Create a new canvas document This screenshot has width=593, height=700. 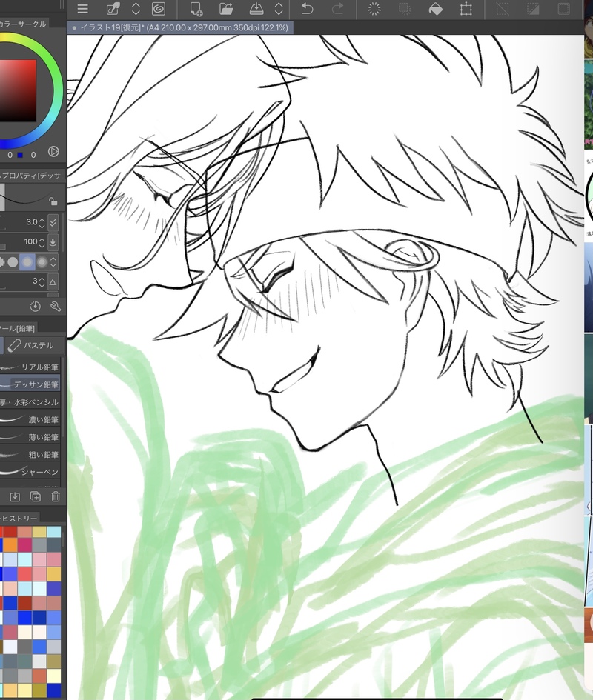196,9
